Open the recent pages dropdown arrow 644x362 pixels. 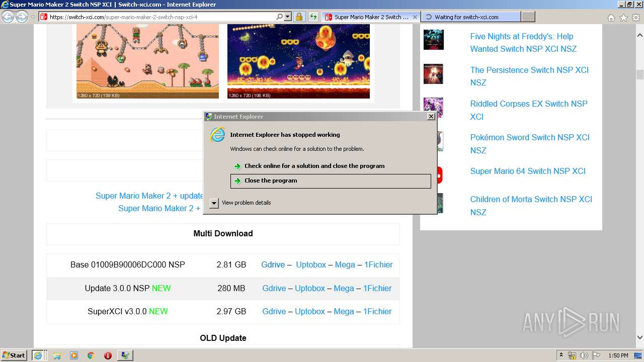pos(33,17)
